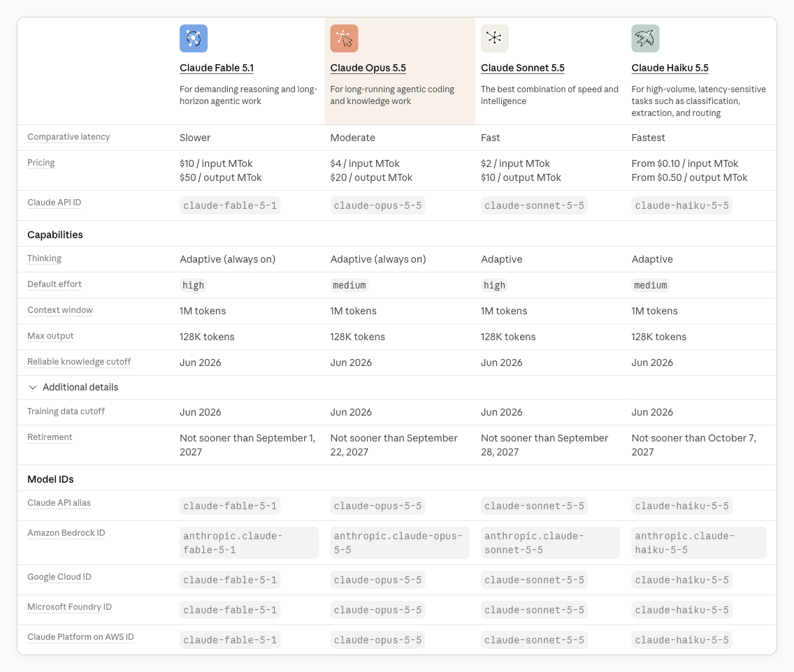Screen dimensions: 794x672
Task: Click the Reliable knowledge cutoff label
Action: click(79, 361)
